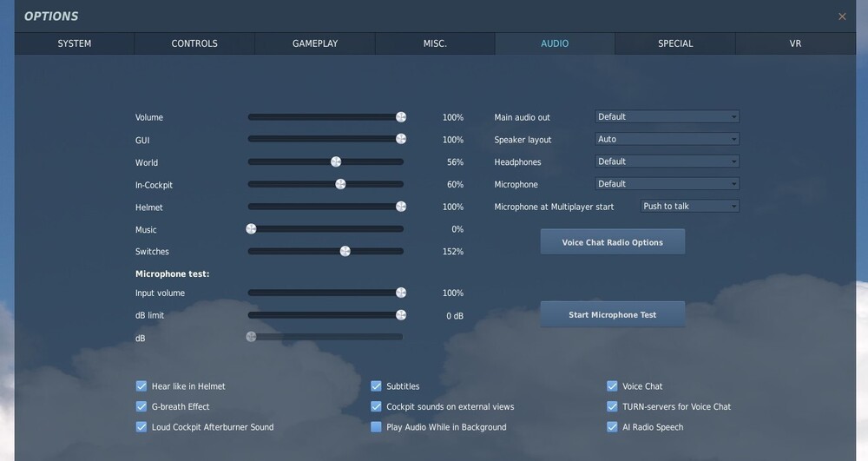The width and height of the screenshot is (868, 461).
Task: Click the GUI volume slider handle
Action: point(401,139)
